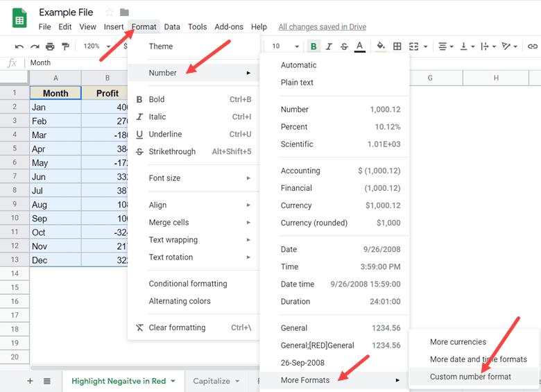Apply General;[RED]General custom format

[x=335, y=346]
